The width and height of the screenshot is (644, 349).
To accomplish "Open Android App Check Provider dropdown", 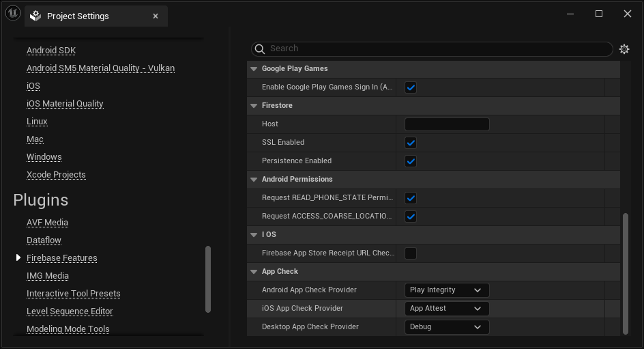I will 447,290.
